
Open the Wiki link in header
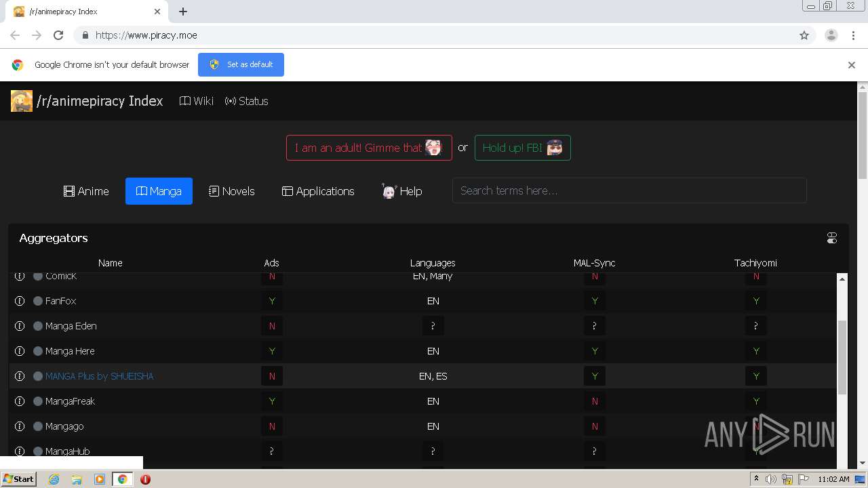point(197,101)
